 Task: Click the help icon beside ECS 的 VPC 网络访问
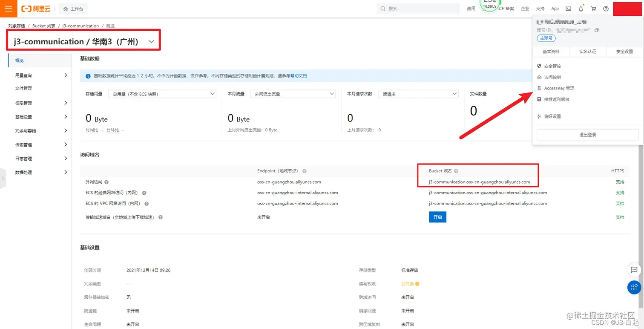(146, 204)
